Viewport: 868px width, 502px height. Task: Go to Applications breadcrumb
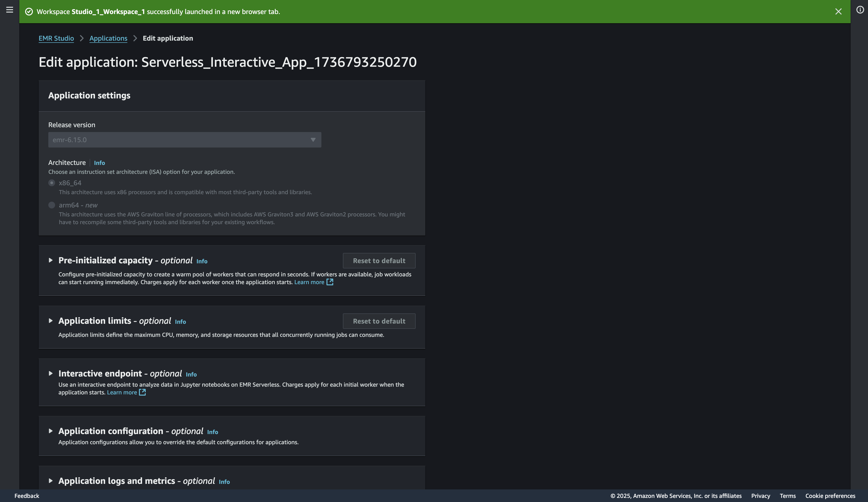point(108,38)
